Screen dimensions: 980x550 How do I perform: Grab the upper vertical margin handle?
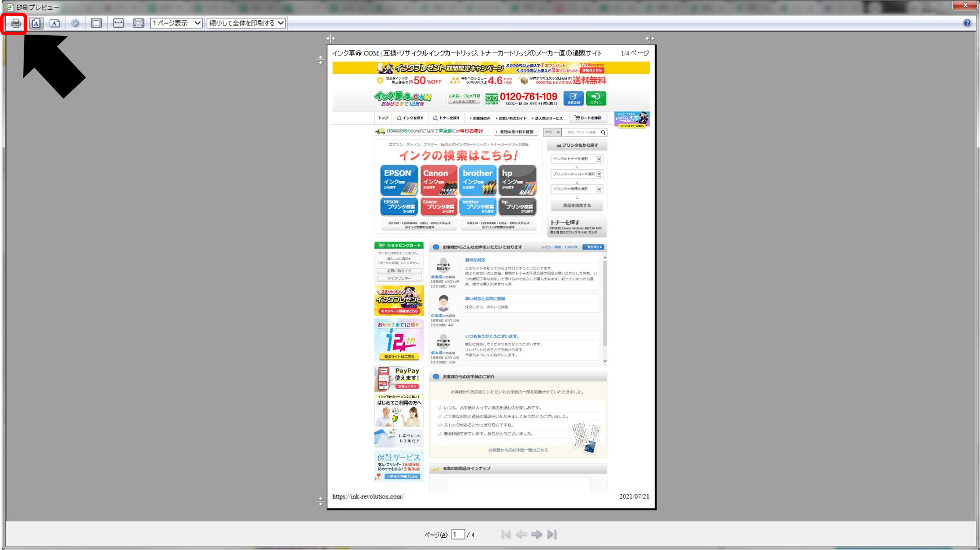click(x=321, y=60)
